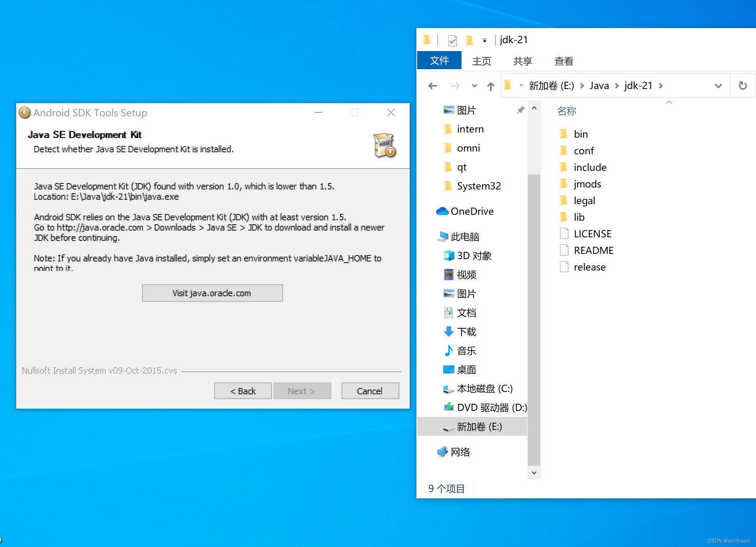Open 3D 对象 in the navigation pane
The height and width of the screenshot is (547, 756).
474,256
